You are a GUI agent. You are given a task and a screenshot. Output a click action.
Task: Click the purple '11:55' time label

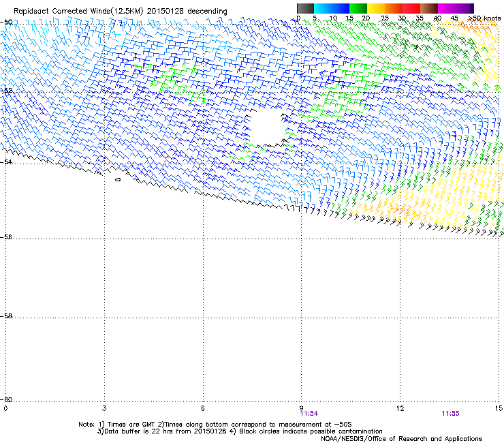450,414
